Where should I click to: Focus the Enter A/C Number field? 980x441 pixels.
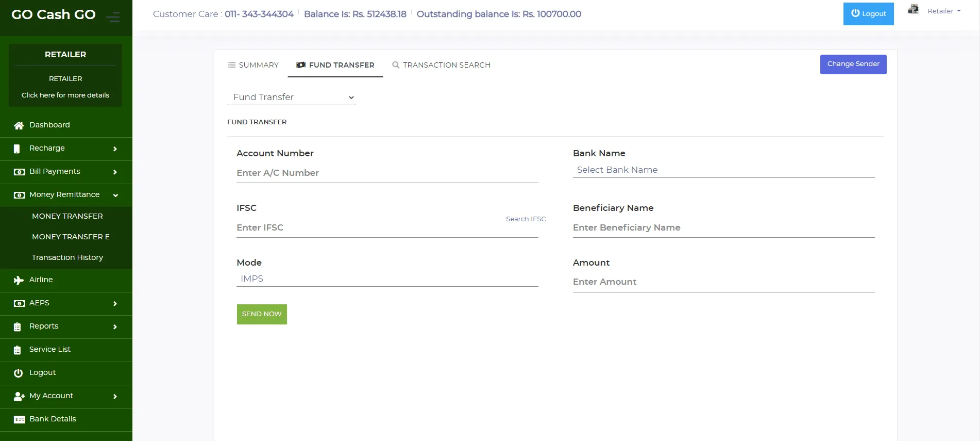(x=387, y=173)
